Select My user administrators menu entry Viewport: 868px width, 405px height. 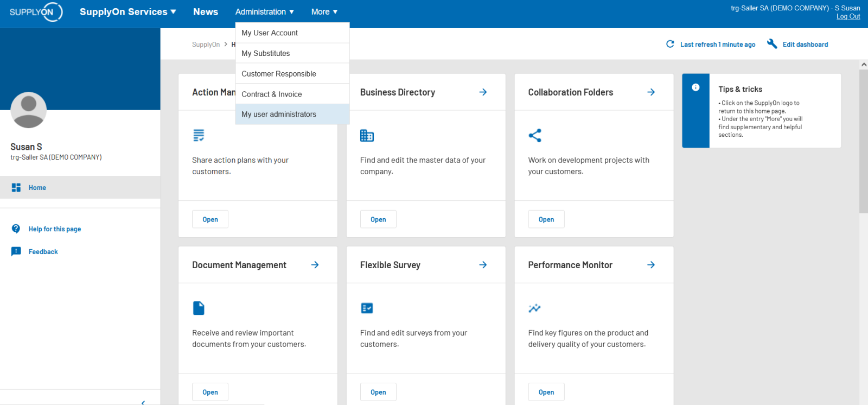[279, 114]
